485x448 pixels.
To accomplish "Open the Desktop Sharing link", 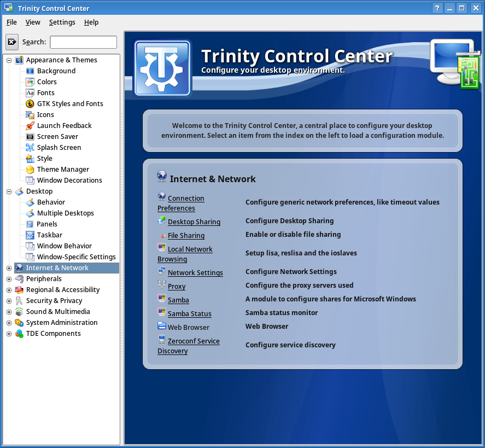I will pos(194,222).
